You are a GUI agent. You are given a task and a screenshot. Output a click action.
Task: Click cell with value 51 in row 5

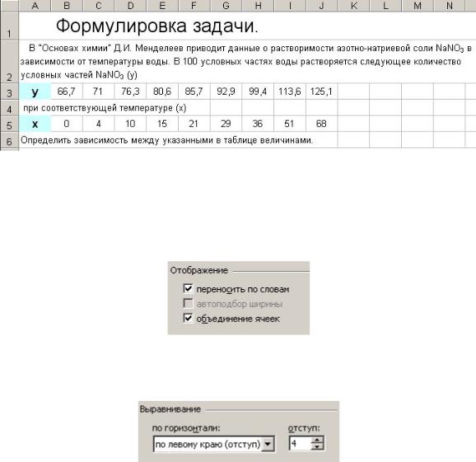[290, 124]
